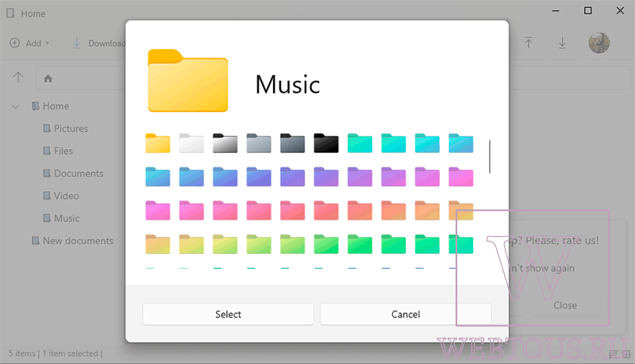Click the Cancel button in the dialog
This screenshot has width=635, height=364.
point(406,314)
